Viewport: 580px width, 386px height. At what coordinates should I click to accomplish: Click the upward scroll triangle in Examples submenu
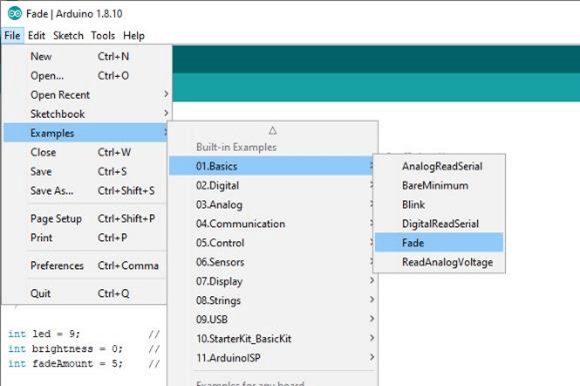273,131
